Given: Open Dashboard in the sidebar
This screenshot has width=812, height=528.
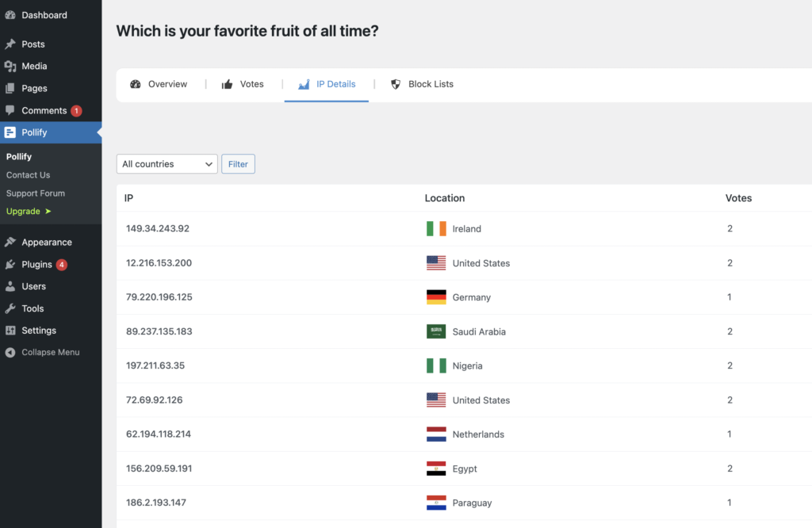Looking at the screenshot, I should (x=51, y=15).
